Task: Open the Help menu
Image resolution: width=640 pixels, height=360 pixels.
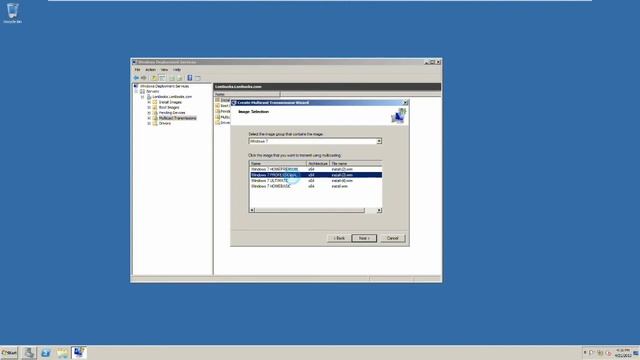Action: pos(177,70)
